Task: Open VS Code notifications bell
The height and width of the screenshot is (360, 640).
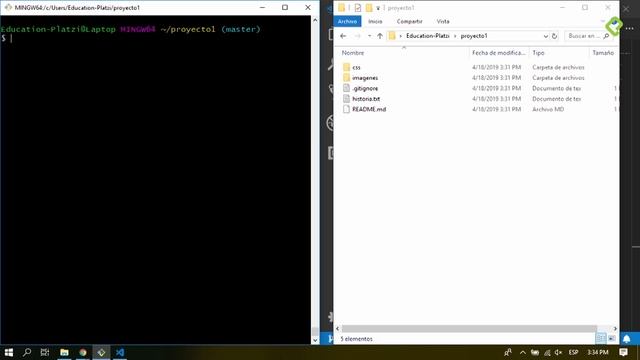Action: pos(627,338)
